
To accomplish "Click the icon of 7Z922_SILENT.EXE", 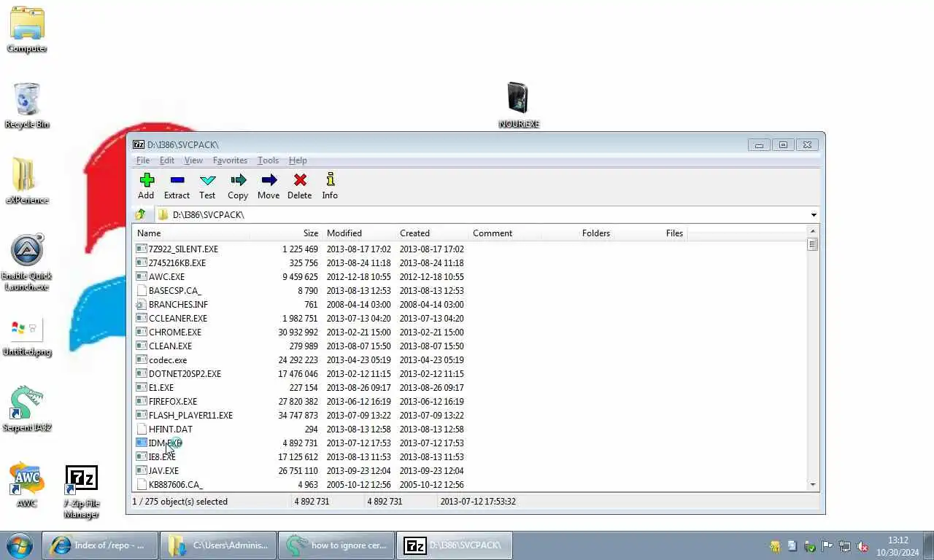I will (142, 249).
